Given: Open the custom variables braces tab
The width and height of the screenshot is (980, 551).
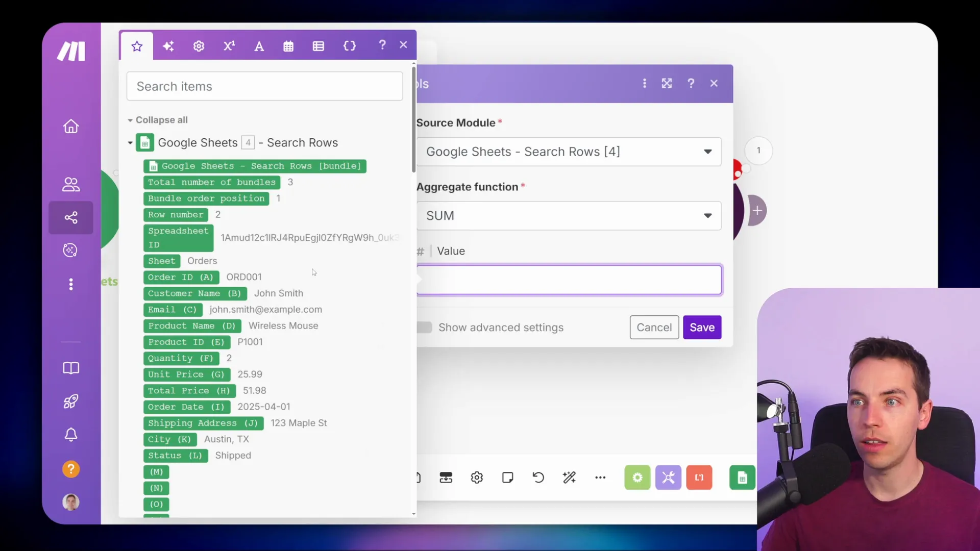Looking at the screenshot, I should click(x=350, y=46).
